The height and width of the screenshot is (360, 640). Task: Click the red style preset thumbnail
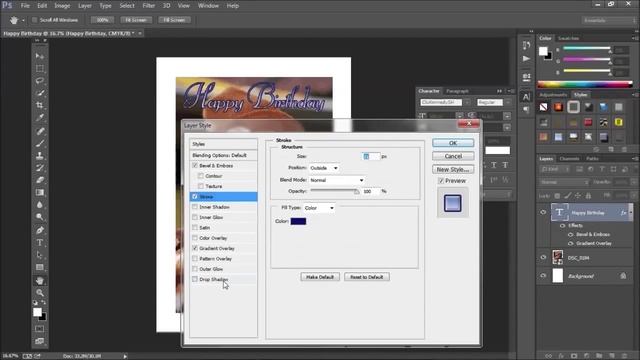click(588, 122)
